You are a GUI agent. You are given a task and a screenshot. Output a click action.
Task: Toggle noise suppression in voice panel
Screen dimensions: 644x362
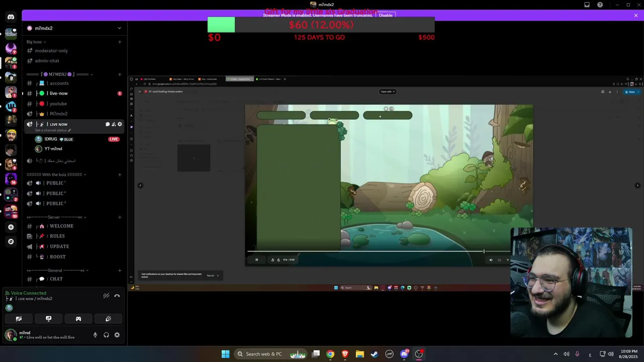pyautogui.click(x=106, y=296)
